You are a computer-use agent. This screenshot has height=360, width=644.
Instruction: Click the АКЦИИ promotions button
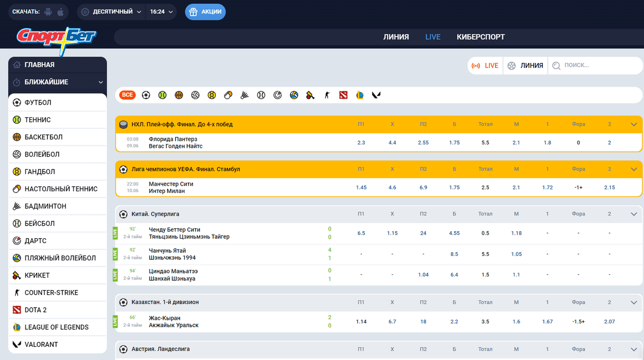click(x=205, y=12)
